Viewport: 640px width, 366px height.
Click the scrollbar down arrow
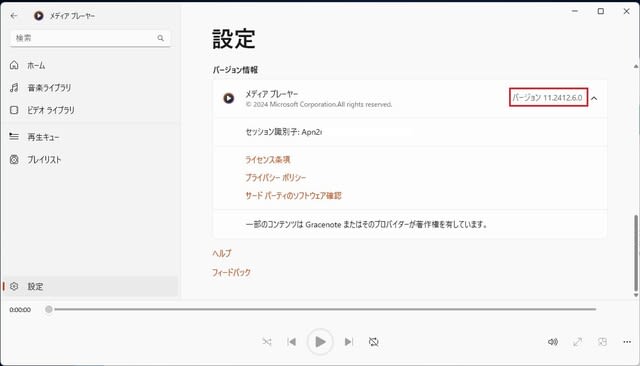[x=636, y=295]
